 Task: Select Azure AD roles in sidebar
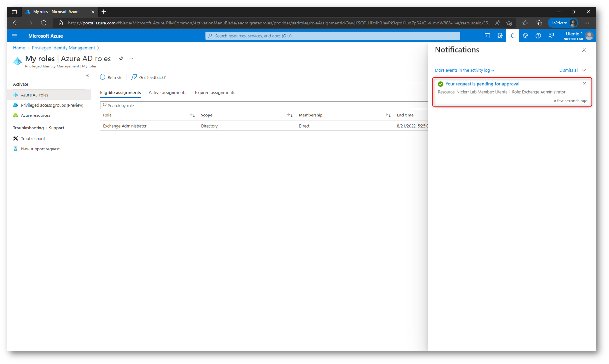49,95
